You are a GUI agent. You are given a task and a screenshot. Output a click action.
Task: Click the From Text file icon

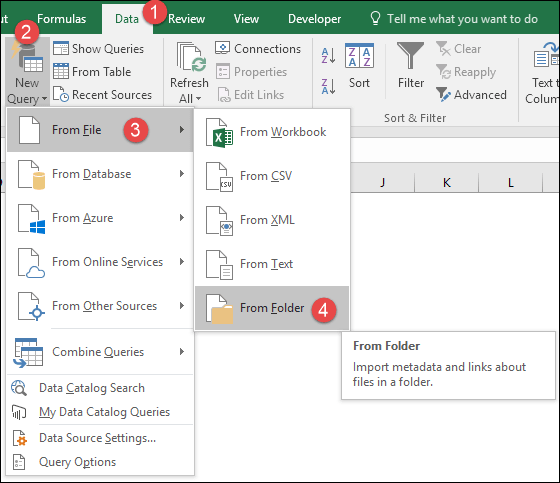tap(219, 264)
